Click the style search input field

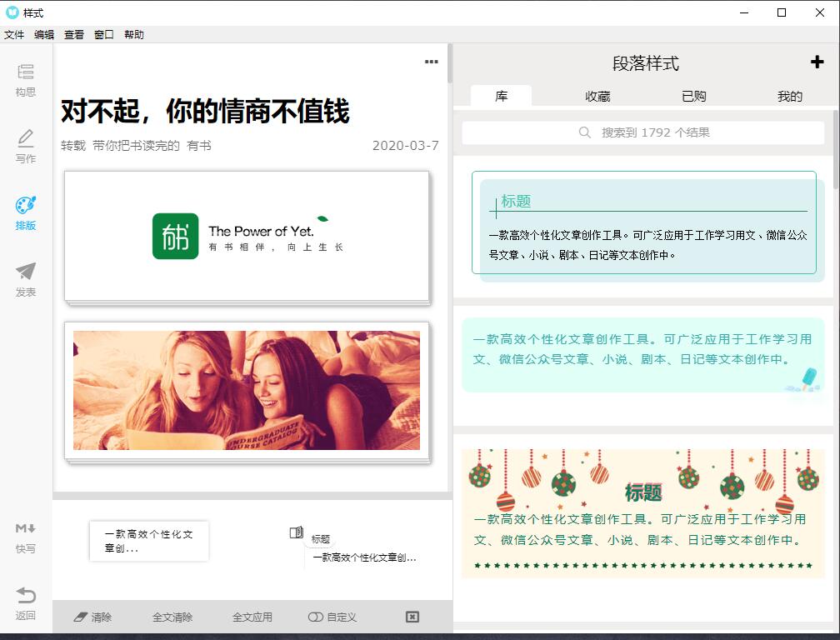coord(643,132)
